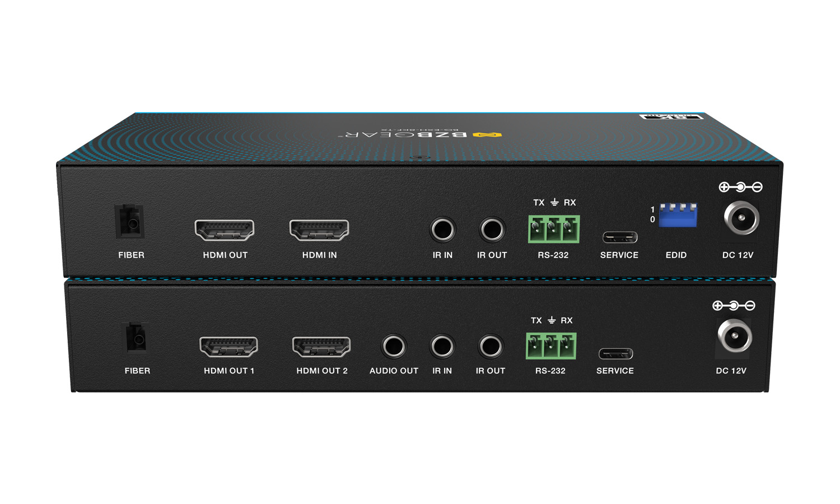Click the HDMI IN port on top unit
The width and height of the screenshot is (840, 504).
click(319, 230)
